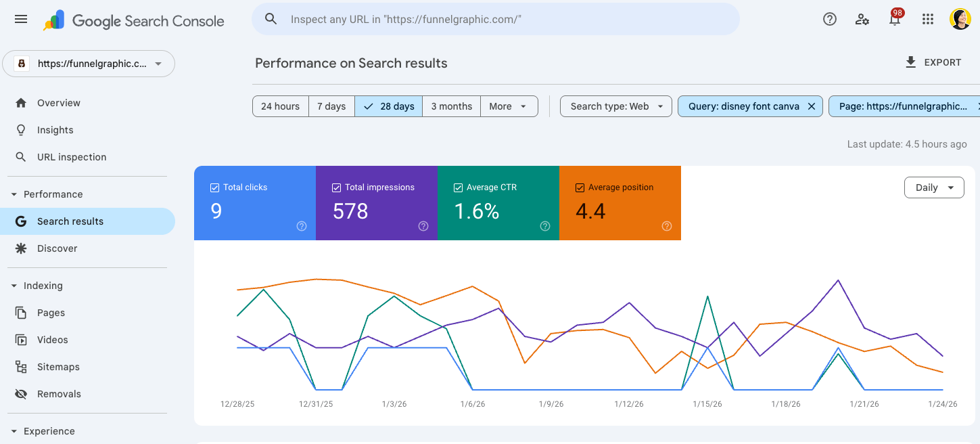This screenshot has width=980, height=444.
Task: Switch to the 3 months tab
Action: coord(451,106)
